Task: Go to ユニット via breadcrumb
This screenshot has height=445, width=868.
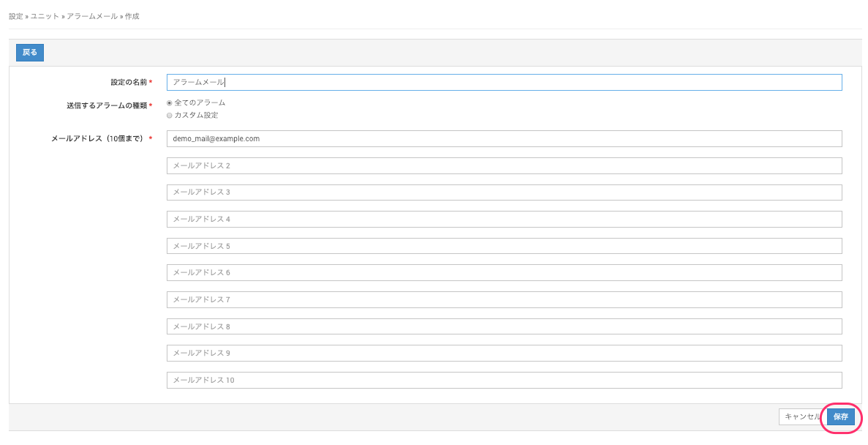Action: pos(45,16)
